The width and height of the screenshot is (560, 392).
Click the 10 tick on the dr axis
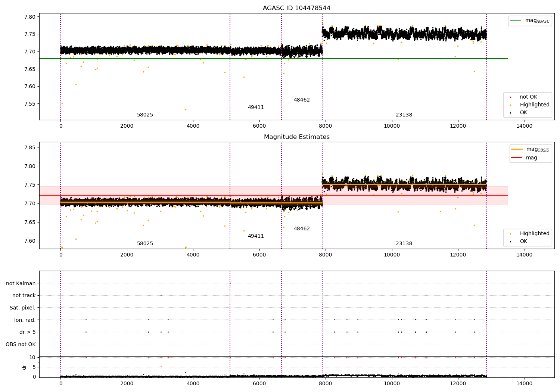click(x=33, y=357)
